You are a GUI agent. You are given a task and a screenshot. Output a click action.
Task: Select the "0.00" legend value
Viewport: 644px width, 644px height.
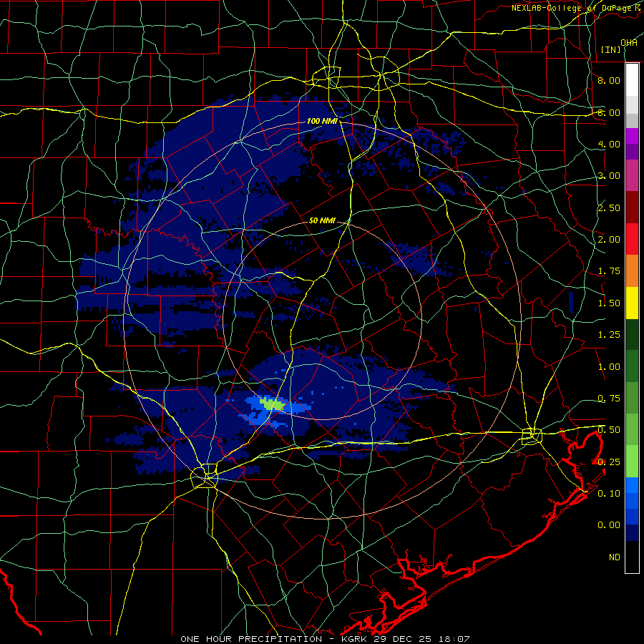609,525
